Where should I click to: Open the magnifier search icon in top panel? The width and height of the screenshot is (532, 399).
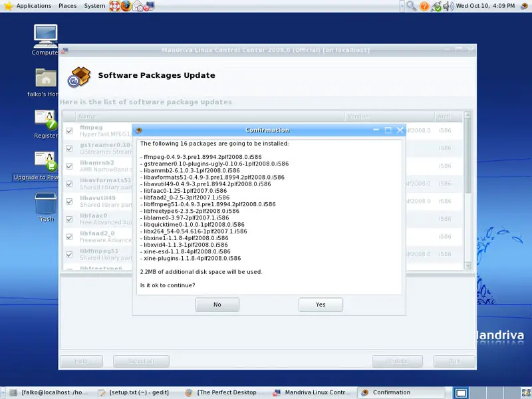point(411,6)
